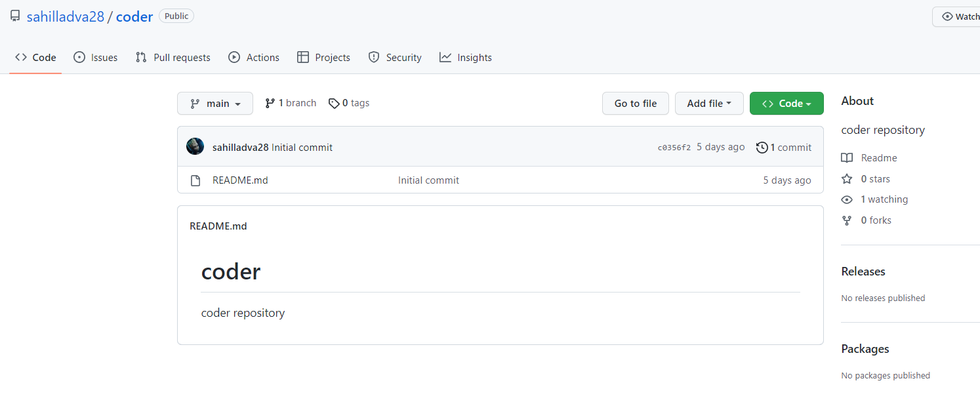Click the sahilladva28 avatar thumbnail
This screenshot has height=406, width=980.
(195, 146)
